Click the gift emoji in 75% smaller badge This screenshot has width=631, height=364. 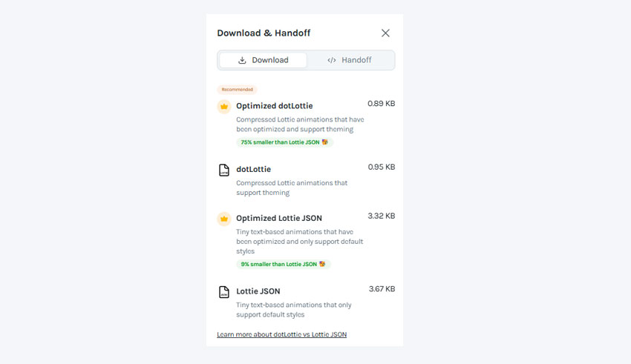tap(324, 142)
